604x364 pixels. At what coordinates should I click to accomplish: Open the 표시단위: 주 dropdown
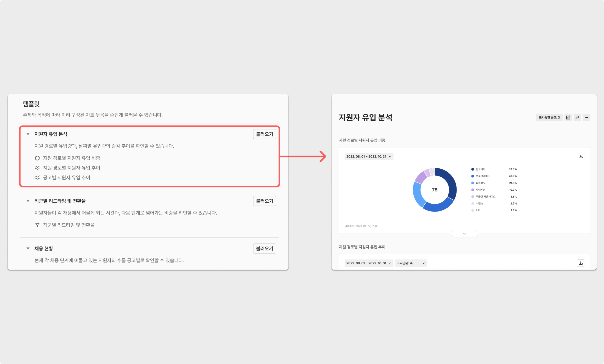[x=411, y=263]
